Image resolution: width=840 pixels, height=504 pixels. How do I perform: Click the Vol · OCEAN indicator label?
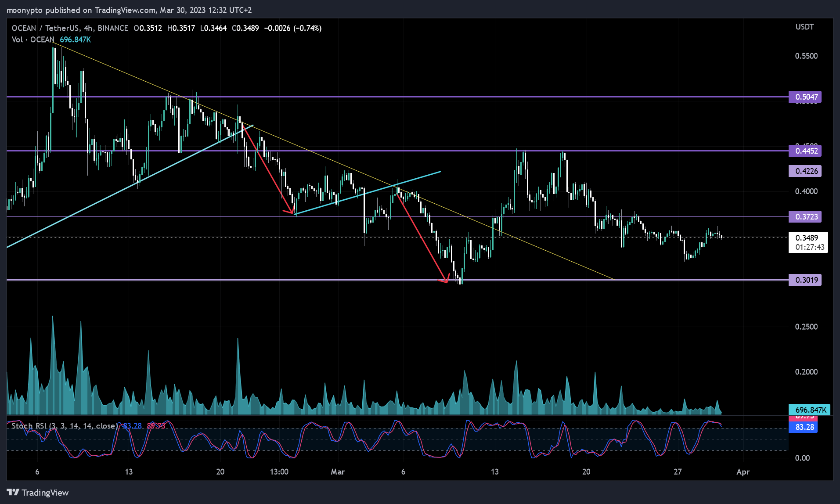pyautogui.click(x=33, y=40)
